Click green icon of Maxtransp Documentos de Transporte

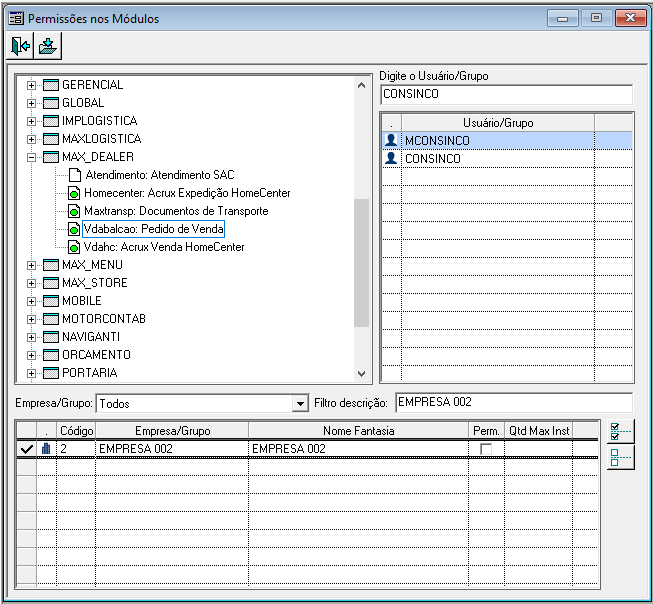(74, 211)
